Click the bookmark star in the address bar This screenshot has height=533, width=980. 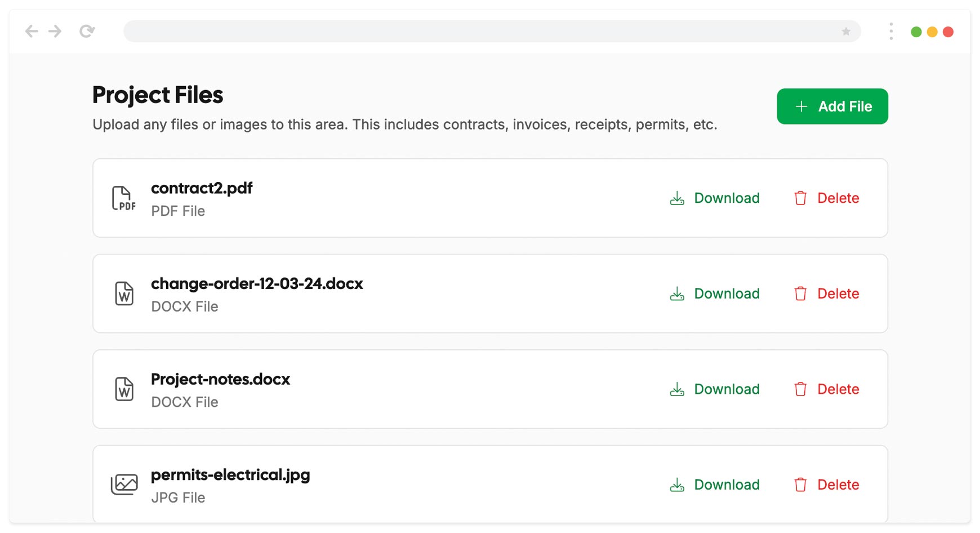tap(846, 32)
